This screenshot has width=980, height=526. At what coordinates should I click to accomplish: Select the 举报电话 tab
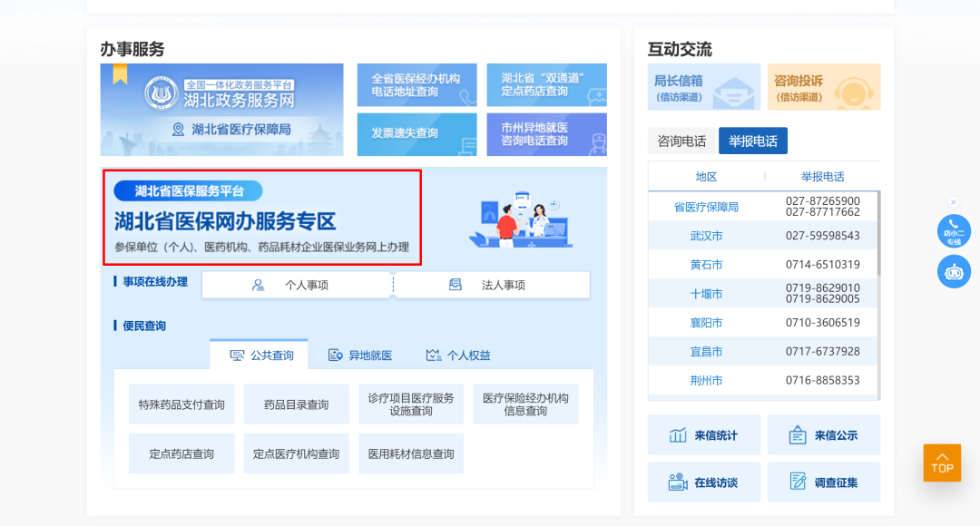[753, 141]
